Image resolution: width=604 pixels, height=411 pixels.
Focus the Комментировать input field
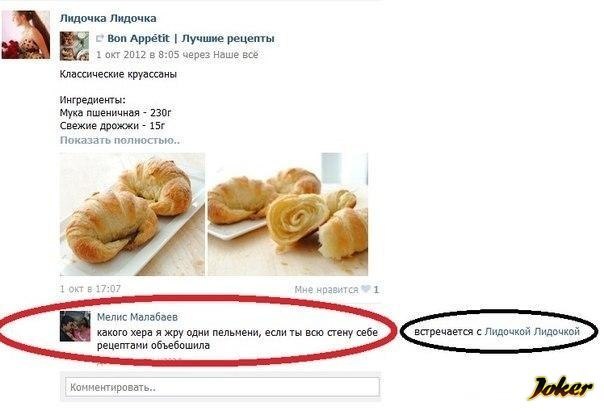[x=222, y=387]
